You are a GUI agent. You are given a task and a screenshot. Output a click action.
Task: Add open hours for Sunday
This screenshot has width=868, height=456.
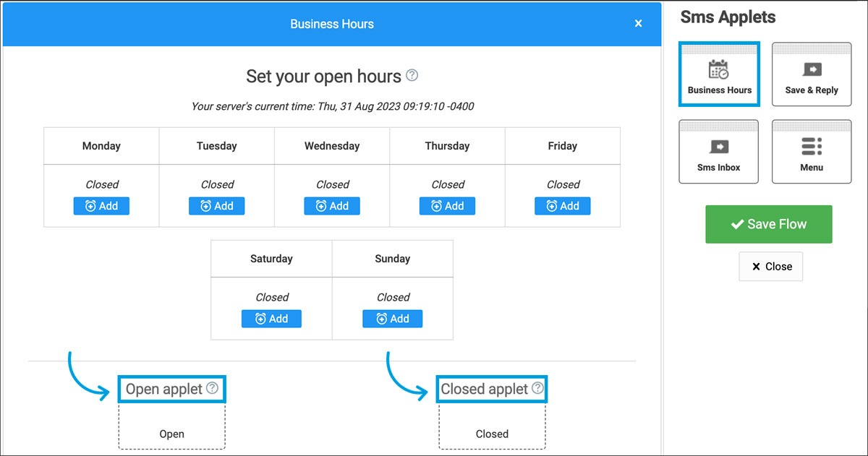393,319
